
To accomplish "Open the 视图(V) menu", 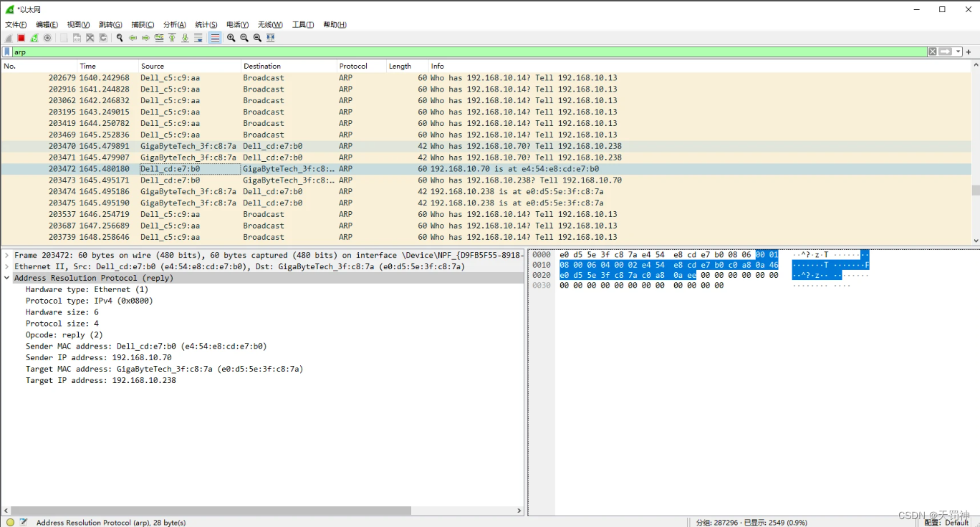I will tap(79, 24).
